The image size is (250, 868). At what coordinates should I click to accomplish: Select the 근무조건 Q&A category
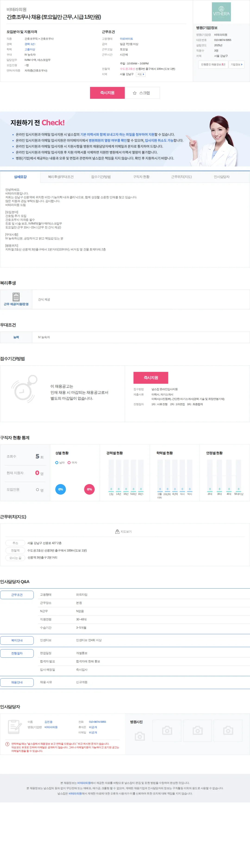[17, 595]
